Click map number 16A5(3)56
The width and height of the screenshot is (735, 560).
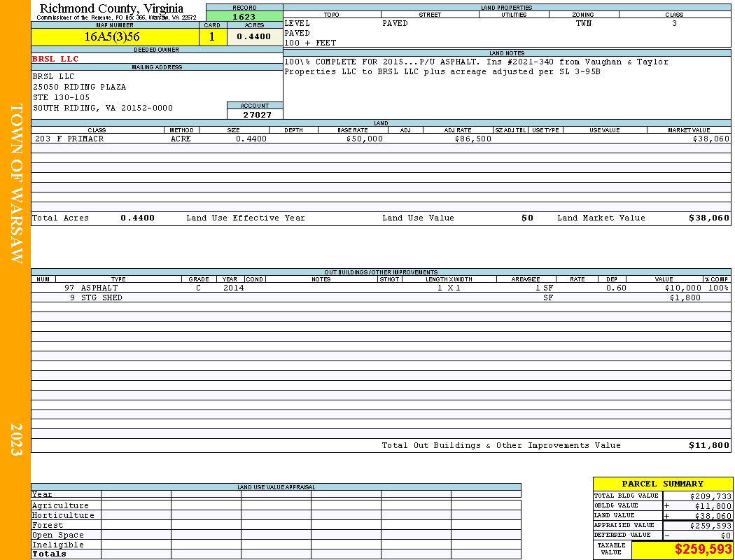pos(112,36)
